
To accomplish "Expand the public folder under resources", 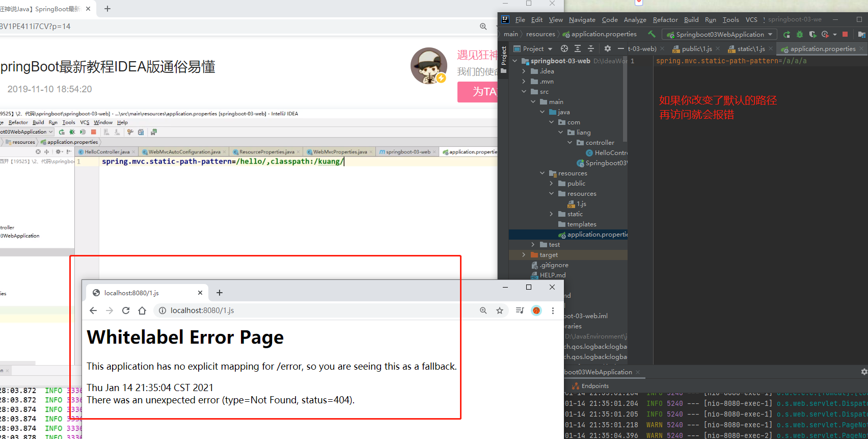I will pos(552,183).
